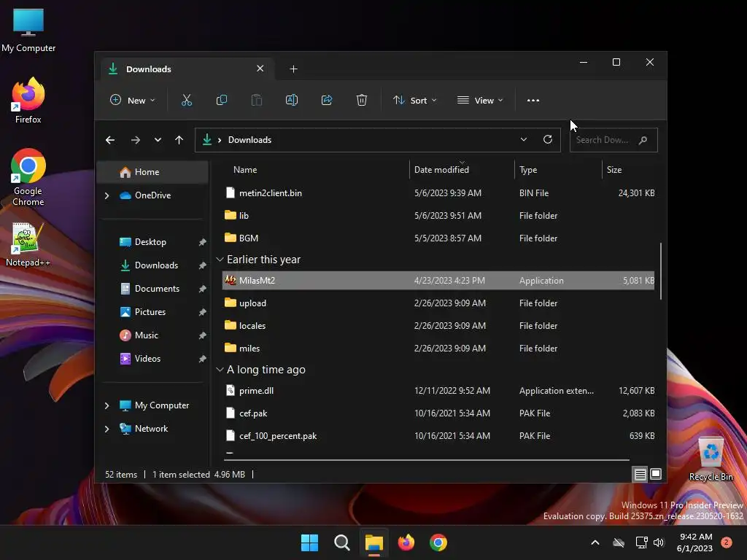The height and width of the screenshot is (560, 747).
Task: Open recent locations dropdown arrow
Action: click(158, 140)
